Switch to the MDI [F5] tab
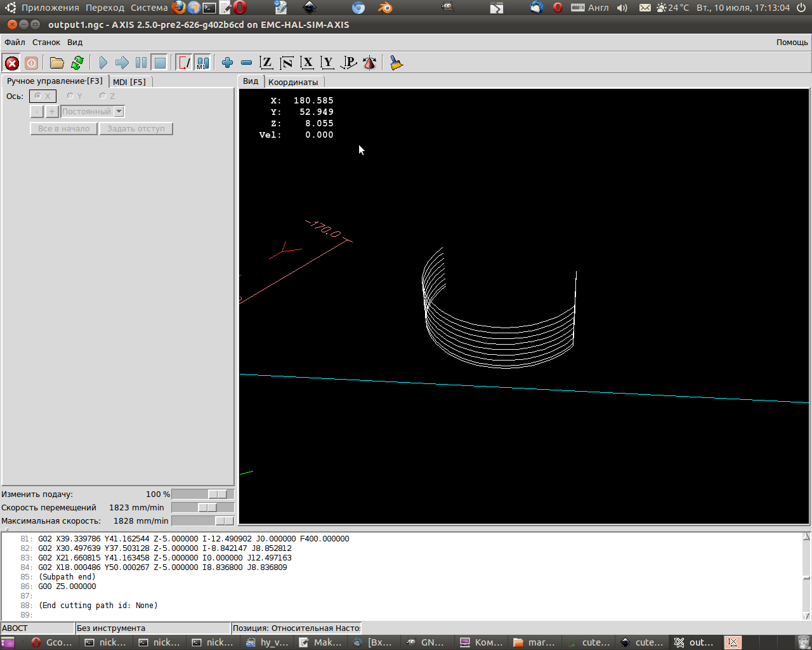This screenshot has height=650, width=812. pos(129,82)
